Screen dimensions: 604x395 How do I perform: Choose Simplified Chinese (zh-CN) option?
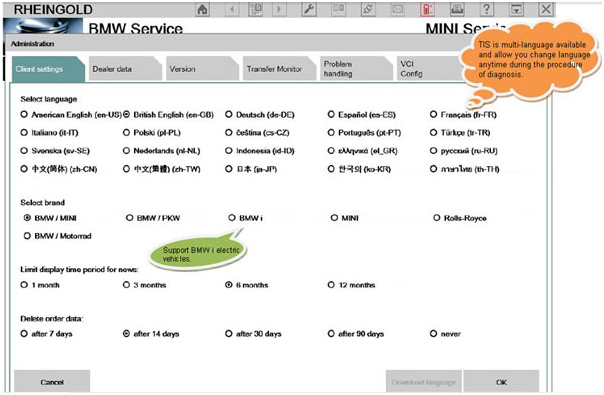pos(24,169)
